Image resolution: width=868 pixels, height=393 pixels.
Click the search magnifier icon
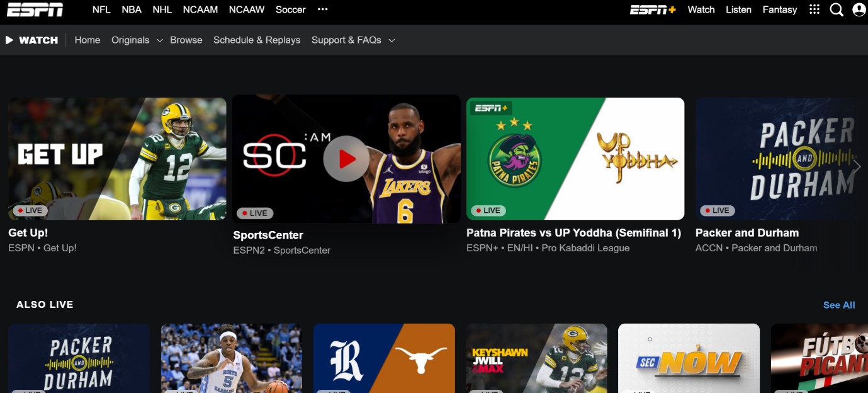point(837,9)
